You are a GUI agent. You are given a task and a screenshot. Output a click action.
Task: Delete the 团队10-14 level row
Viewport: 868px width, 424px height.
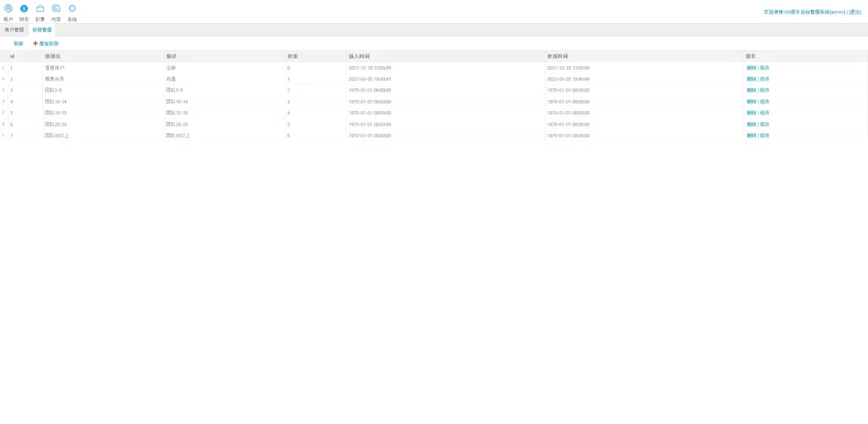pyautogui.click(x=751, y=102)
